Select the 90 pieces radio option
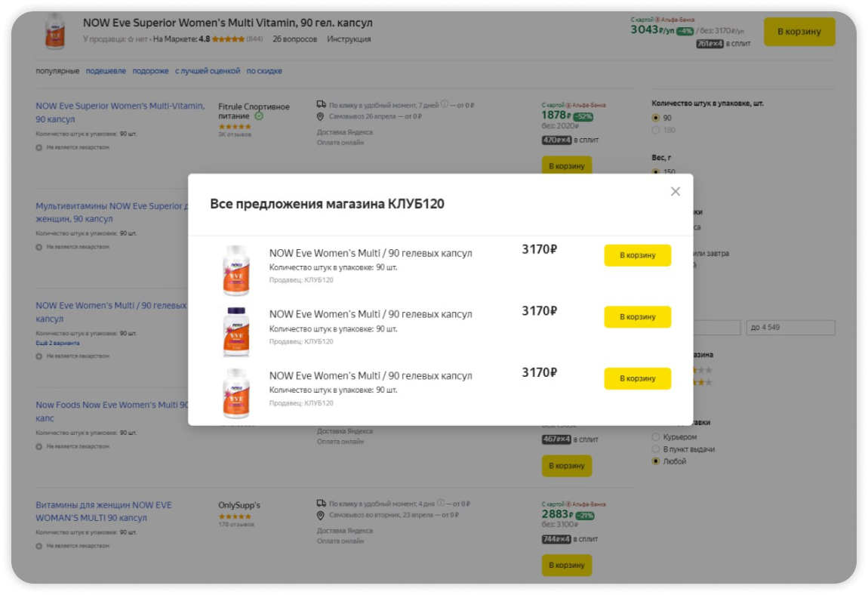This screenshot has width=868, height=595. tap(656, 118)
